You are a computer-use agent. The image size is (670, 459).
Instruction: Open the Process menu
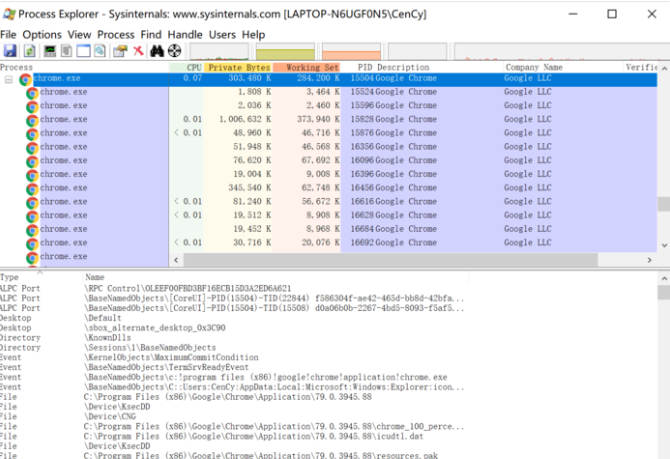tap(116, 35)
